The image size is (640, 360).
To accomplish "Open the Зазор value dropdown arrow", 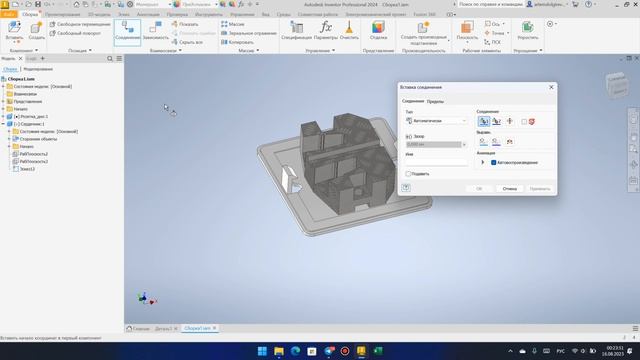I will click(464, 144).
